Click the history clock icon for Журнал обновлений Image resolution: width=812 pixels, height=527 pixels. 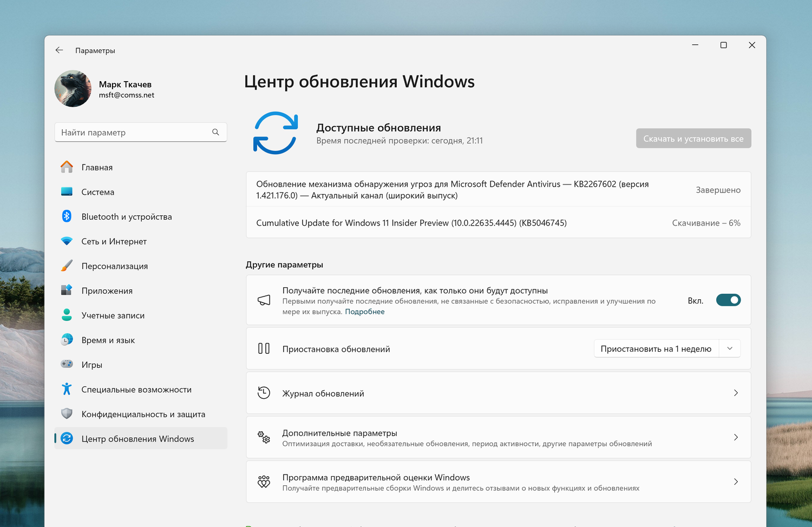point(264,393)
